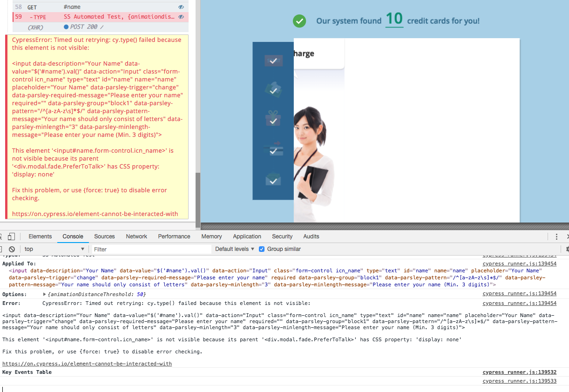Open Cypress docs link in yellow error box
Viewport: 569px width, 392px height.
coord(95,214)
